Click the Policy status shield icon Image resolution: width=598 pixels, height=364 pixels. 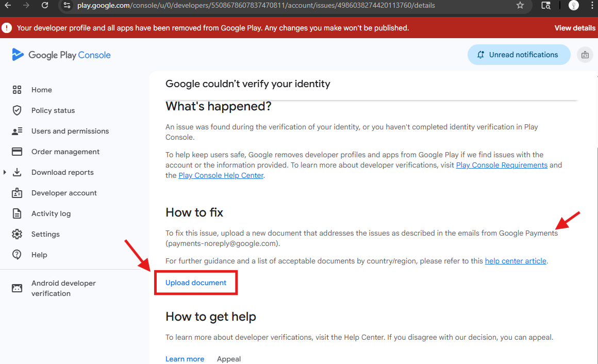click(x=17, y=110)
